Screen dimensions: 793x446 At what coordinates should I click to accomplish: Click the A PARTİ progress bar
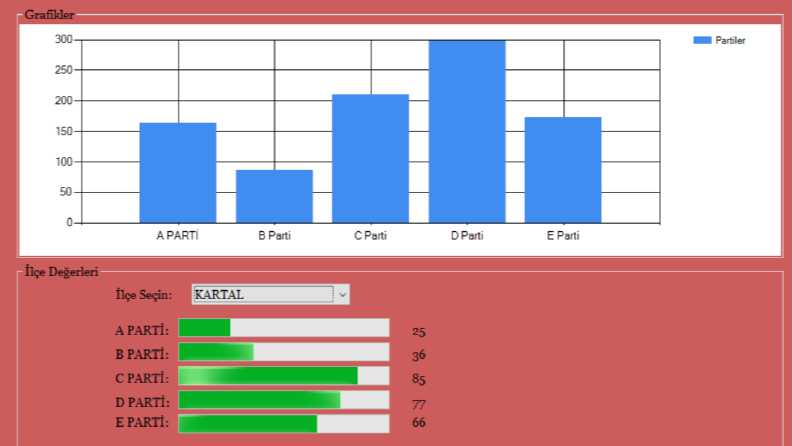(284, 328)
